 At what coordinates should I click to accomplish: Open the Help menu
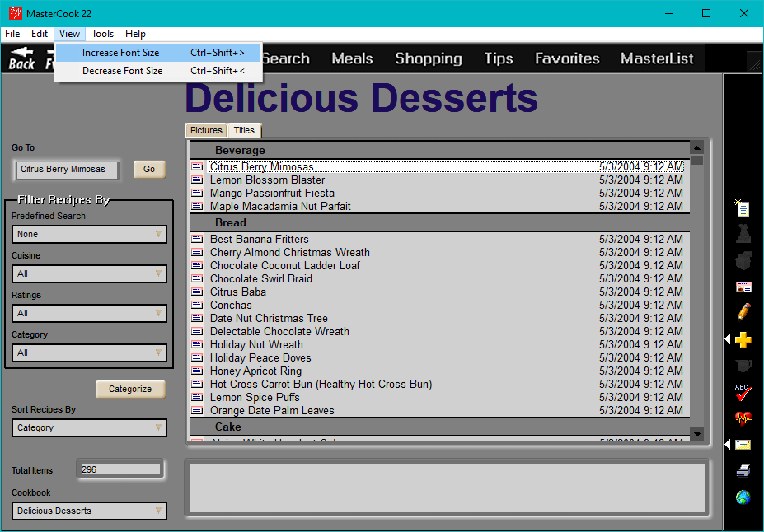(x=135, y=34)
